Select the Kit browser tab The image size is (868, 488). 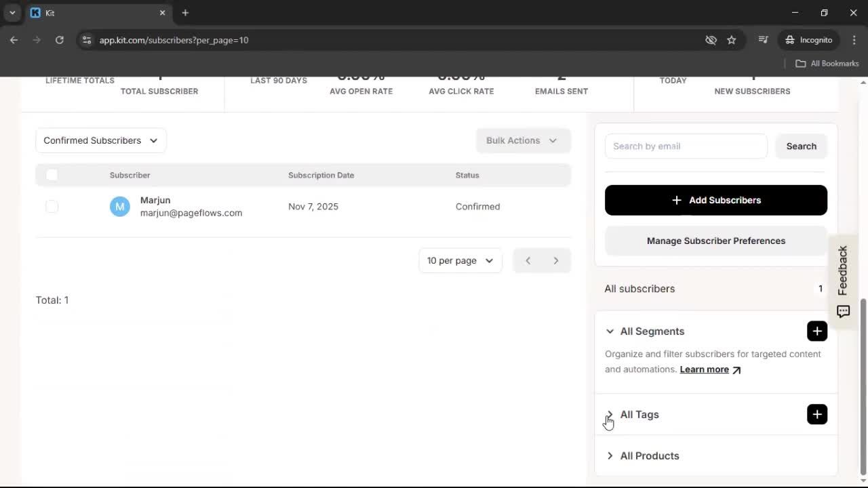tap(95, 12)
